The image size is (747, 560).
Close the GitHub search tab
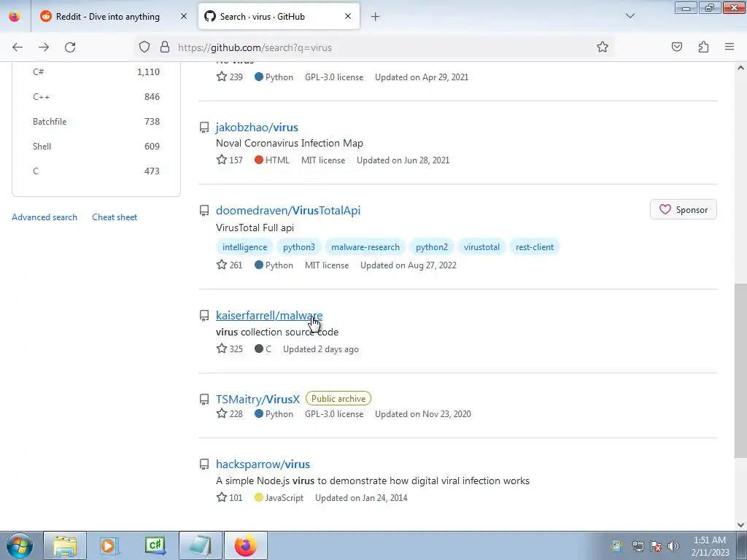[x=348, y=16]
